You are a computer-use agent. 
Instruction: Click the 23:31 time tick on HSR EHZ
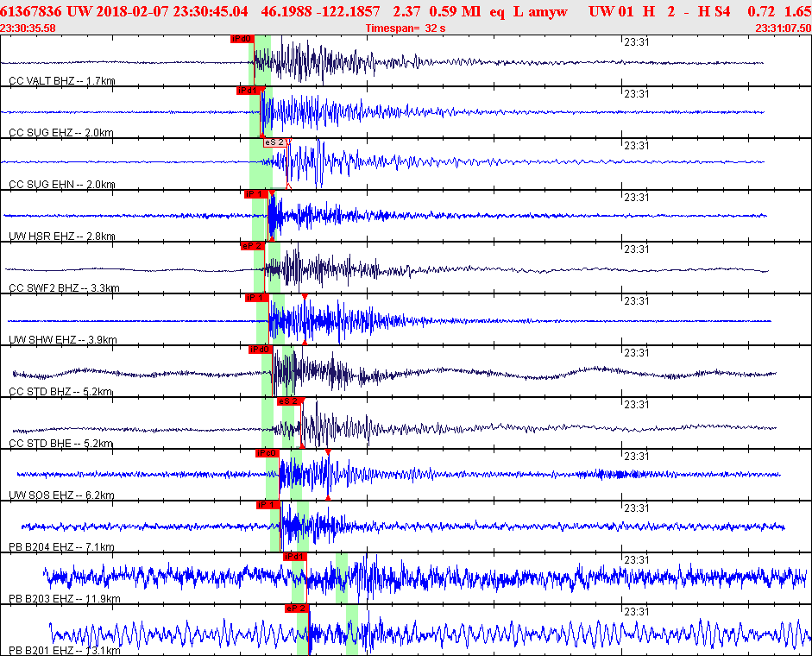coord(637,198)
